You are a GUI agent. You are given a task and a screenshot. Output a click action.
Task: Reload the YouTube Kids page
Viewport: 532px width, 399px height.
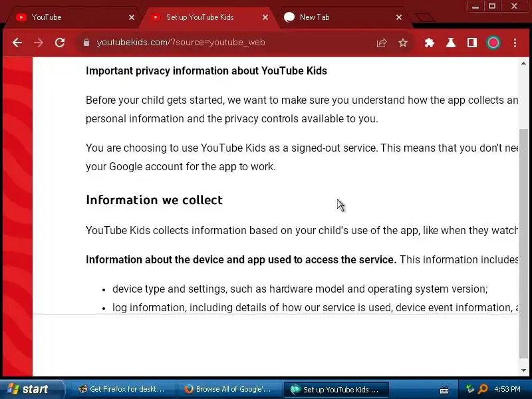pos(60,43)
